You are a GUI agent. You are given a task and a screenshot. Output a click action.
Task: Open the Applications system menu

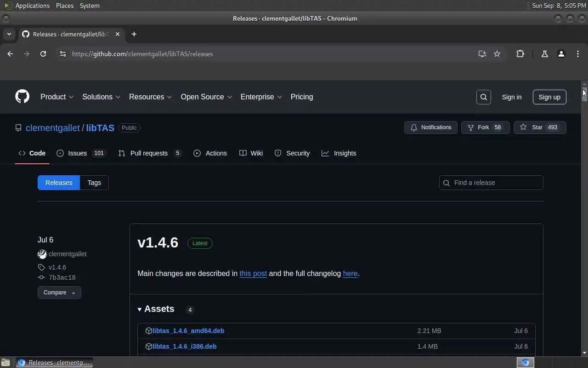point(27,6)
